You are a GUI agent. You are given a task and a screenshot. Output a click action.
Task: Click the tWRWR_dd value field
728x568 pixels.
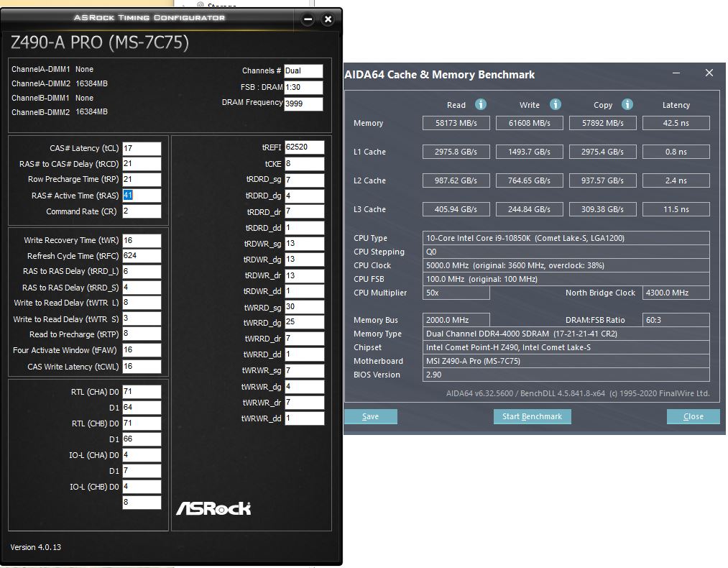pyautogui.click(x=304, y=418)
